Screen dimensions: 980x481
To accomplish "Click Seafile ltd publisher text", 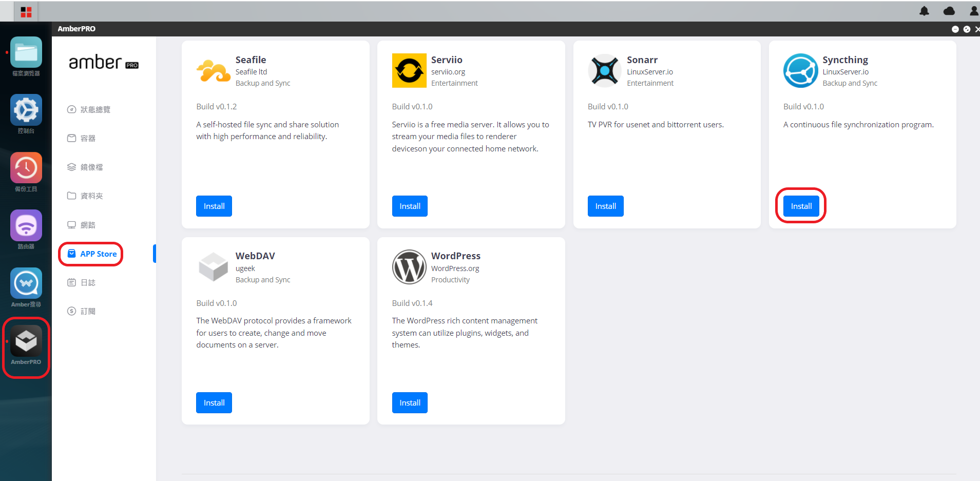I will pos(251,72).
